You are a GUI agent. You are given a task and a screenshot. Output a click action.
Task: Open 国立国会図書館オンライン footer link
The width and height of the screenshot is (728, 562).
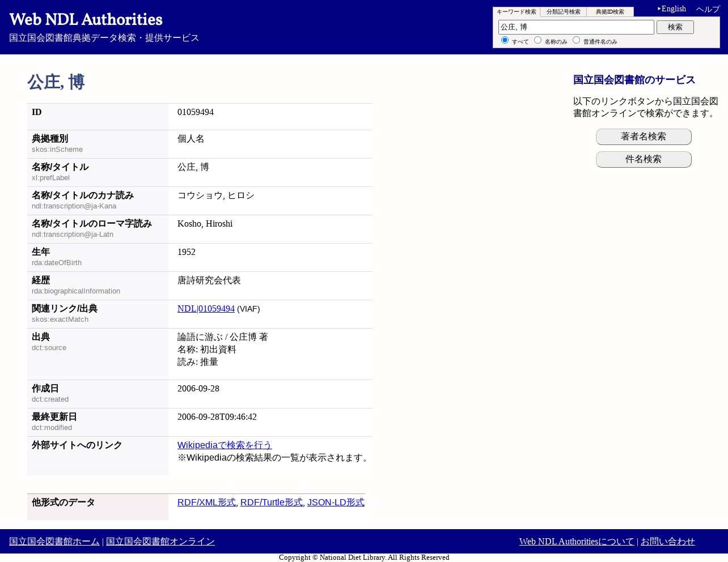tap(160, 542)
